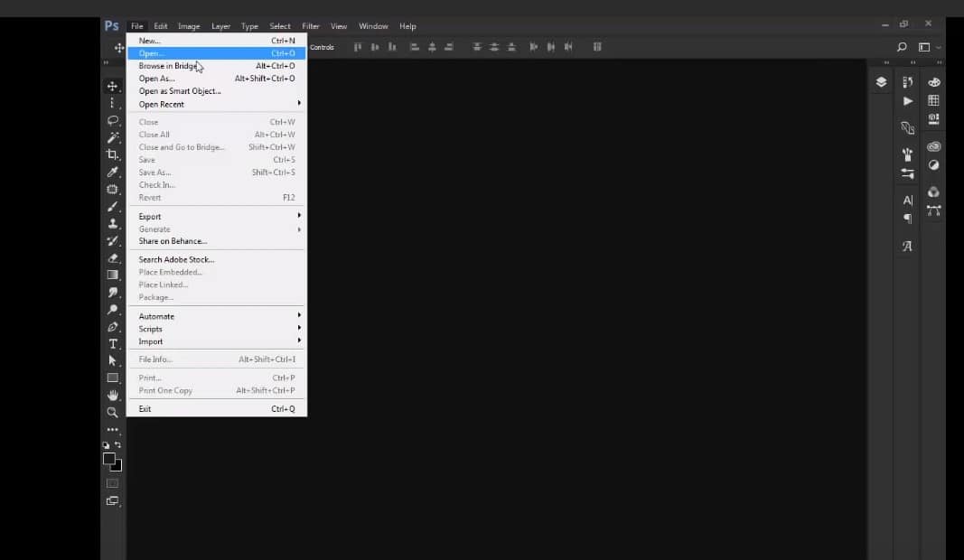This screenshot has height=560, width=964.
Task: Select the Lasso tool
Action: point(113,120)
